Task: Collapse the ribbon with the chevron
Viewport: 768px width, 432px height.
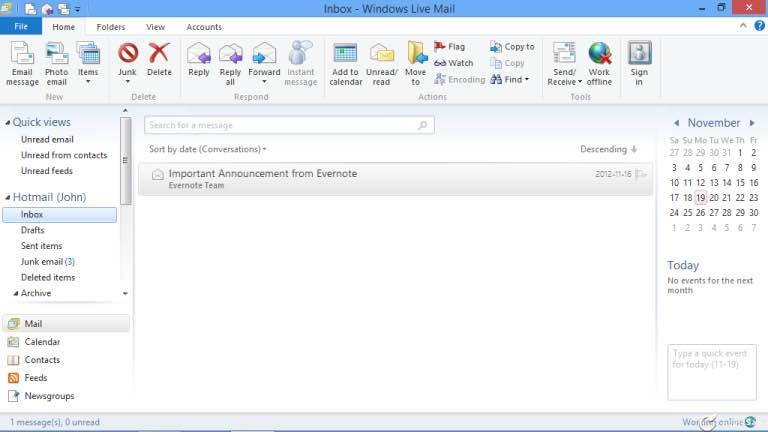Action: point(743,25)
